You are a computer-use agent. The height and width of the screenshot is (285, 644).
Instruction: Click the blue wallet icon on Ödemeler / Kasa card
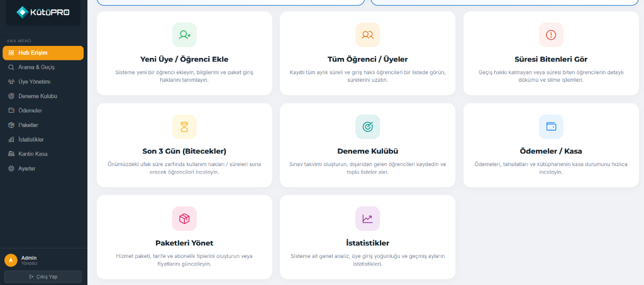pyautogui.click(x=551, y=127)
